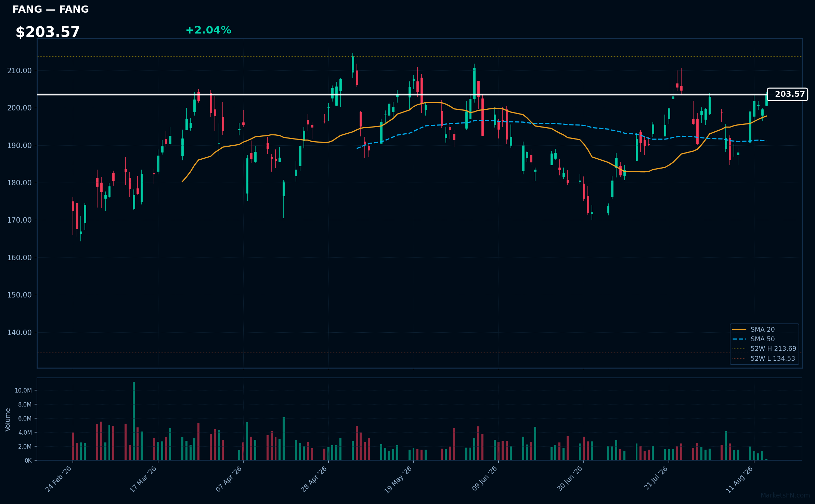Click the +2.04% change percentage
The image size is (815, 504).
(x=208, y=30)
